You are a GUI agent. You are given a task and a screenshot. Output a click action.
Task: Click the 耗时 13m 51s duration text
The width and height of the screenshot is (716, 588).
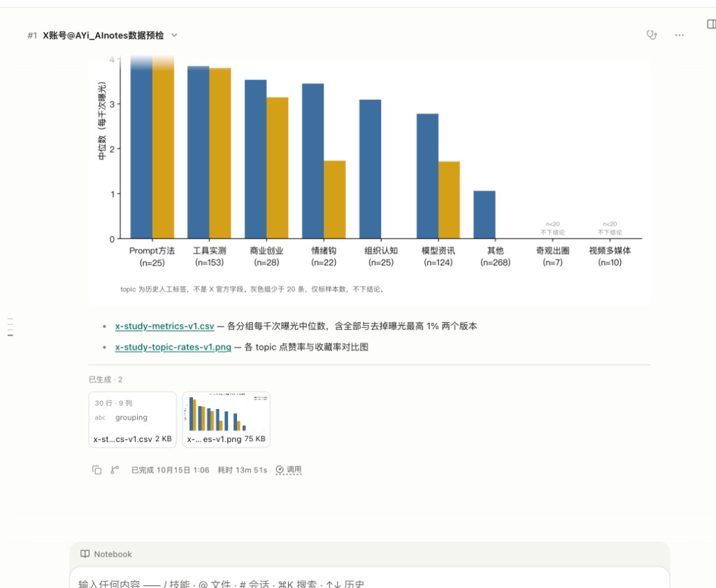pos(243,470)
